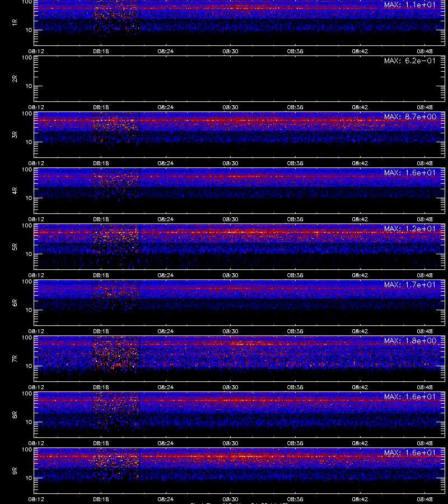Select the MAX: 1.6e+01 readout in panel 8R
Image resolution: width=448 pixels, height=504 pixels.
coord(410,396)
